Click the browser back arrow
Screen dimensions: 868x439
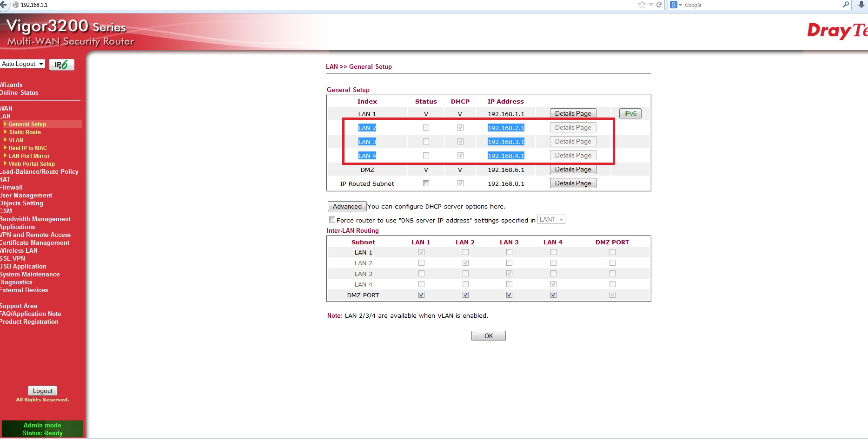(x=4, y=5)
